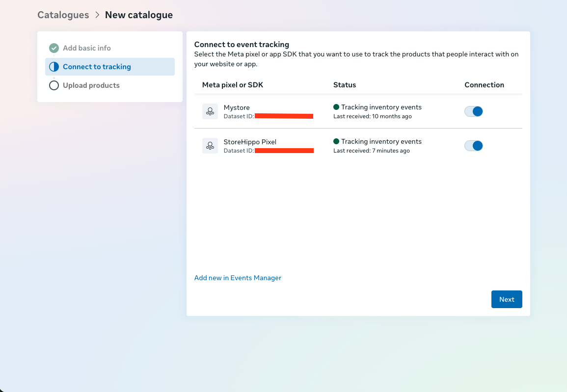Click the green checkmark beside Add basic info
The height and width of the screenshot is (392, 567).
pyautogui.click(x=54, y=48)
